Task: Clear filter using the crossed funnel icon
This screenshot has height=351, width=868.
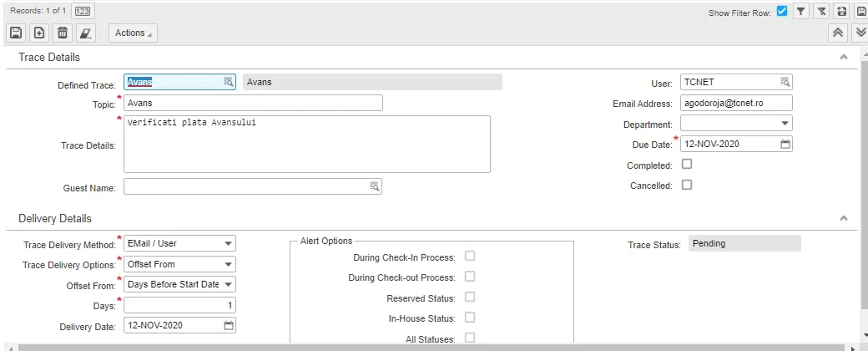Action: tap(822, 12)
